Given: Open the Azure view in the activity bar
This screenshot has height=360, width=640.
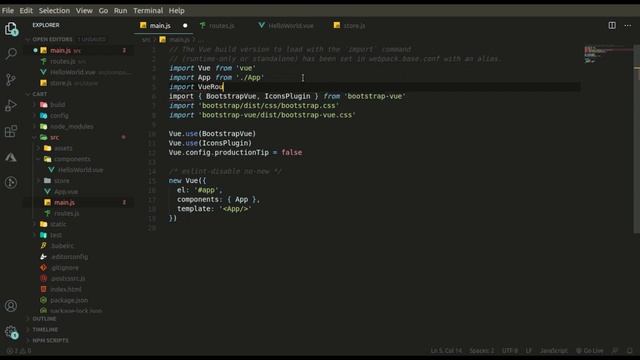Looking at the screenshot, I should point(11,157).
